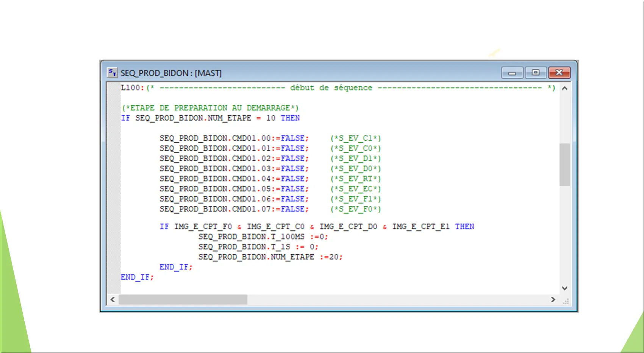The width and height of the screenshot is (644, 353).
Task: Maximize the SEQ_PROD_BIDON window
Action: [x=536, y=73]
